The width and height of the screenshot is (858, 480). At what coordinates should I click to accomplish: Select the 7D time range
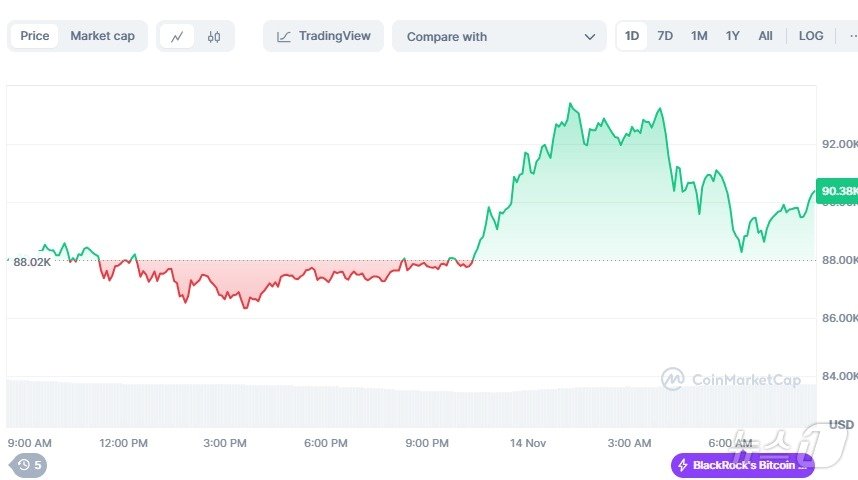coord(665,36)
